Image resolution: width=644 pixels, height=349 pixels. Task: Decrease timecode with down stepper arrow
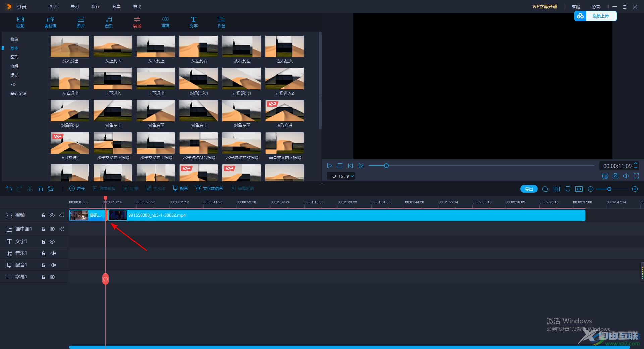pyautogui.click(x=635, y=168)
